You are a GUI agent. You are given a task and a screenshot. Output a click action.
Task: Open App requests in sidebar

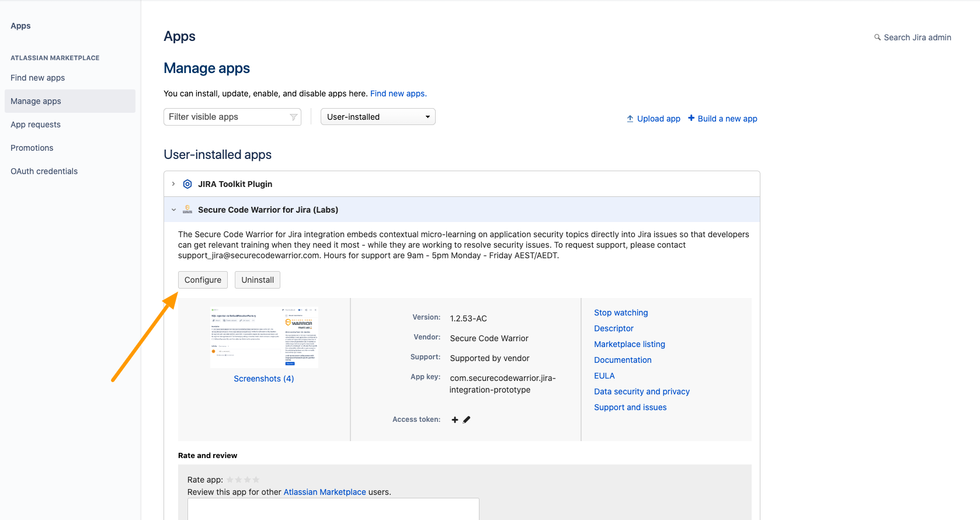coord(36,124)
